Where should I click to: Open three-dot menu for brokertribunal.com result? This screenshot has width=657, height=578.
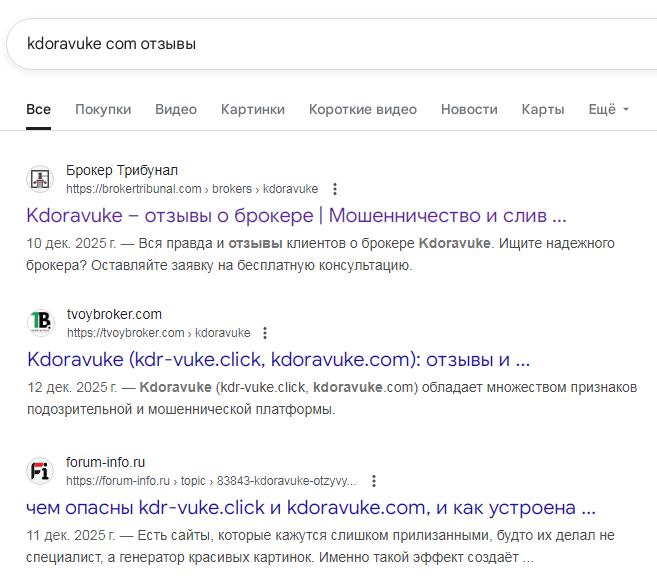[x=335, y=189]
